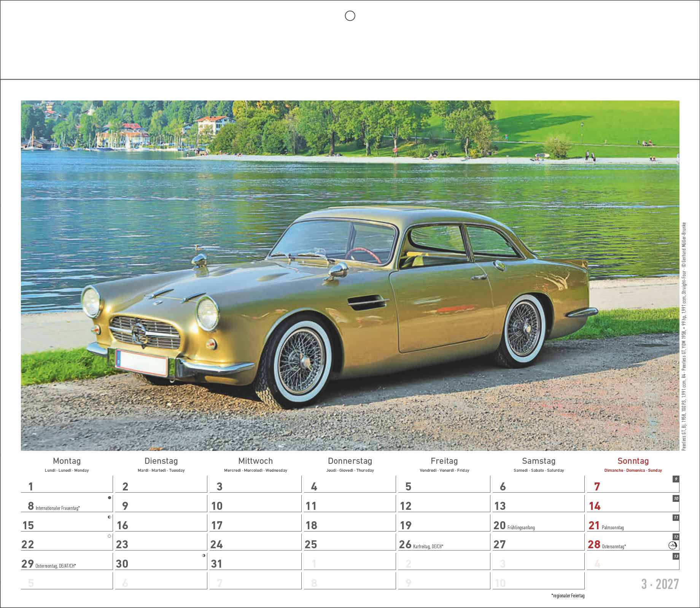700x608 pixels.
Task: Click the first quarter moon icon on the 15th
Action: point(110,517)
